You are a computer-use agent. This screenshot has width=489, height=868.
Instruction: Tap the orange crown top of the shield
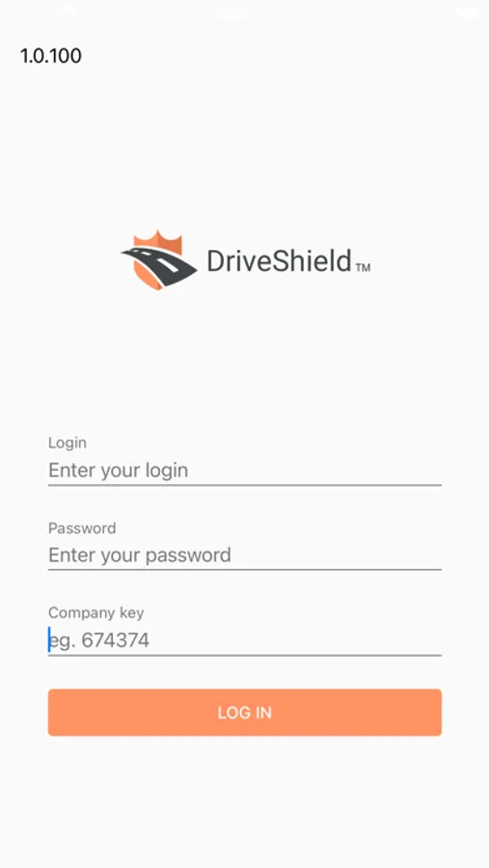pos(158,240)
